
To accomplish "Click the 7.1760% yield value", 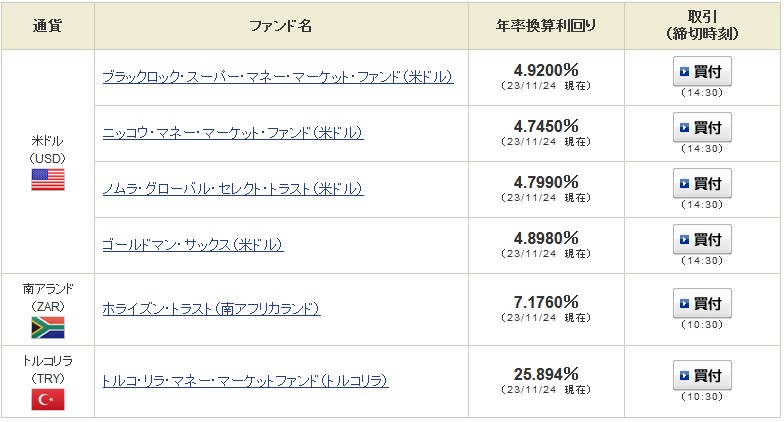I will click(546, 302).
